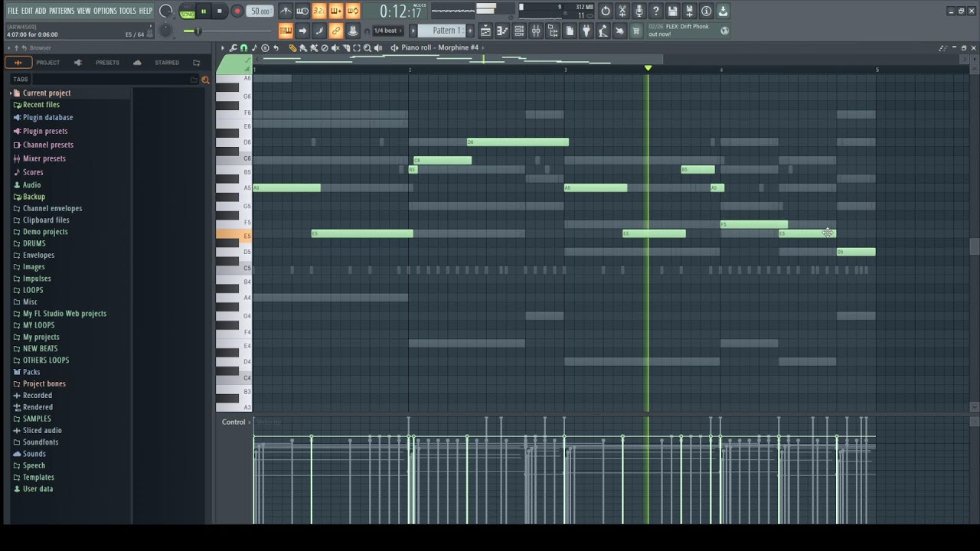The width and height of the screenshot is (980, 551).
Task: Pause playback with the pause button
Action: (204, 11)
